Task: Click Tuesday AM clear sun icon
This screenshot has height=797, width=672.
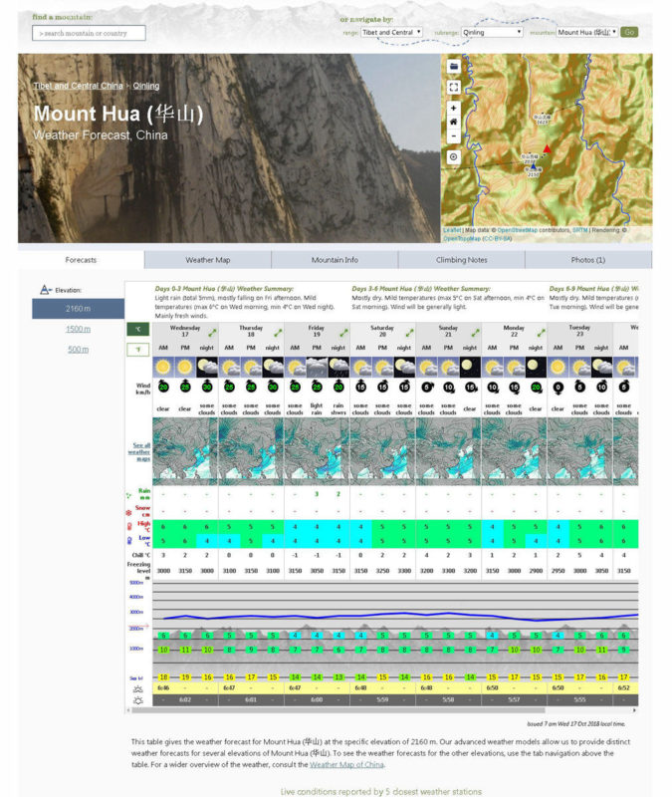Action: click(558, 367)
